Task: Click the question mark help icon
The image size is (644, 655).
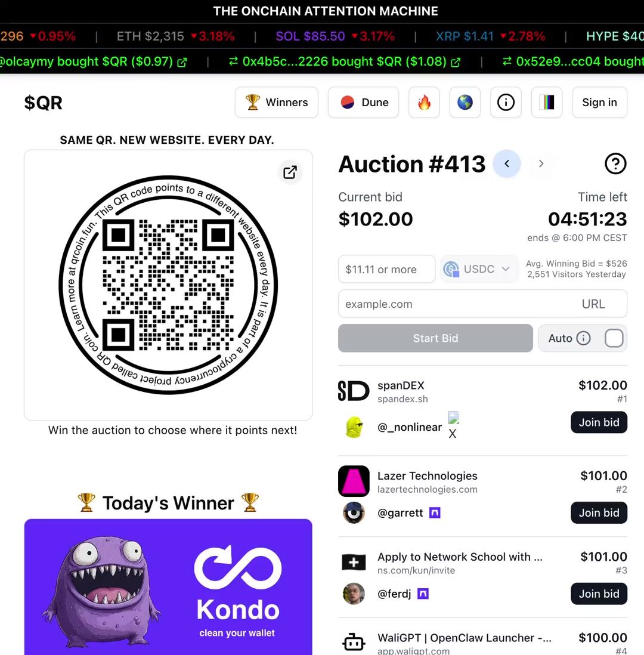Action: [x=615, y=163]
